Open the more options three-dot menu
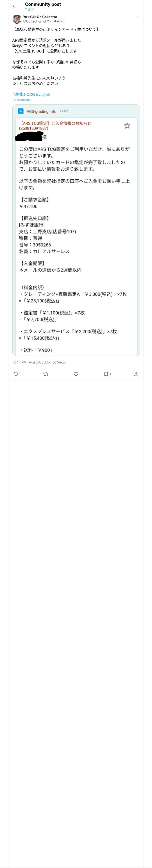The height and width of the screenshot is (868, 152). pos(138,17)
